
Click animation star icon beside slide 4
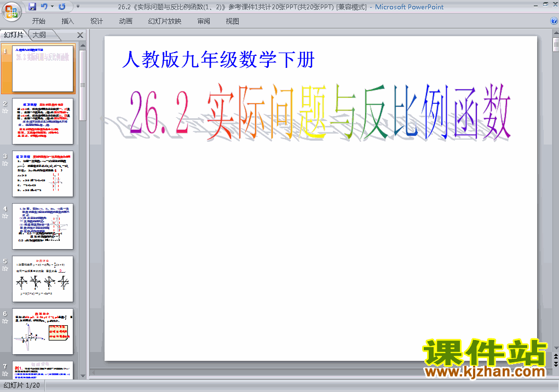point(5,216)
